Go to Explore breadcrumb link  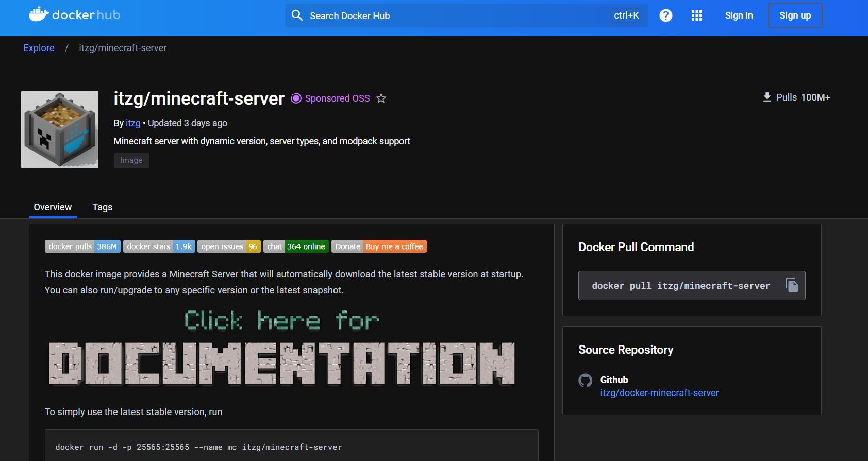(x=39, y=48)
